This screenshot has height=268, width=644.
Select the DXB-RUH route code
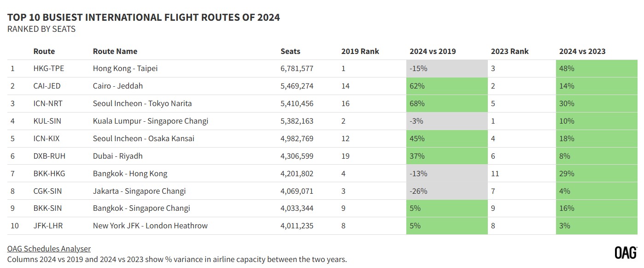49,156
